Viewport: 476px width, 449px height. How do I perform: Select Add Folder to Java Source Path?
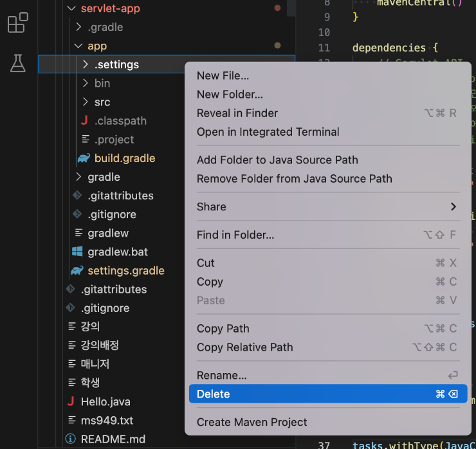(328, 160)
